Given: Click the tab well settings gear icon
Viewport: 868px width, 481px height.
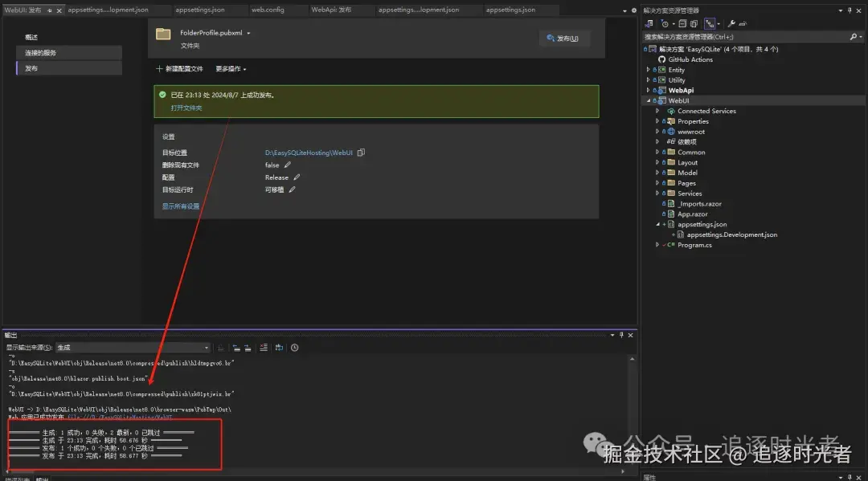Looking at the screenshot, I should coord(634,10).
